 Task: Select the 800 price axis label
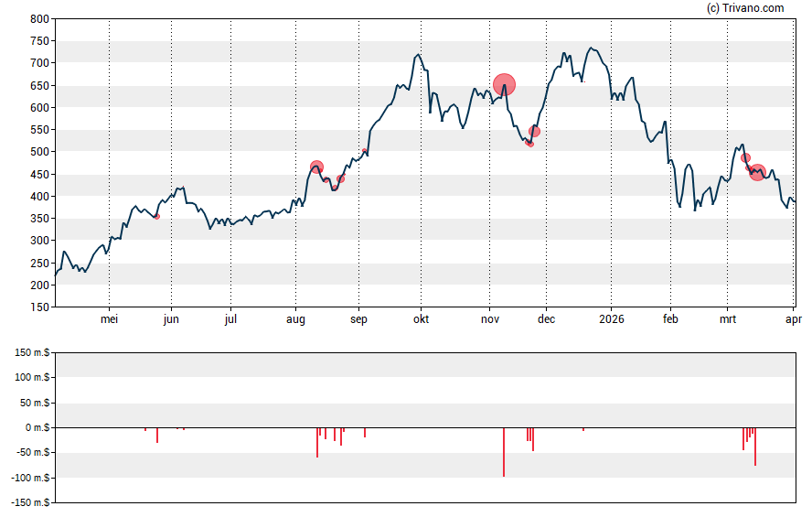coord(37,19)
